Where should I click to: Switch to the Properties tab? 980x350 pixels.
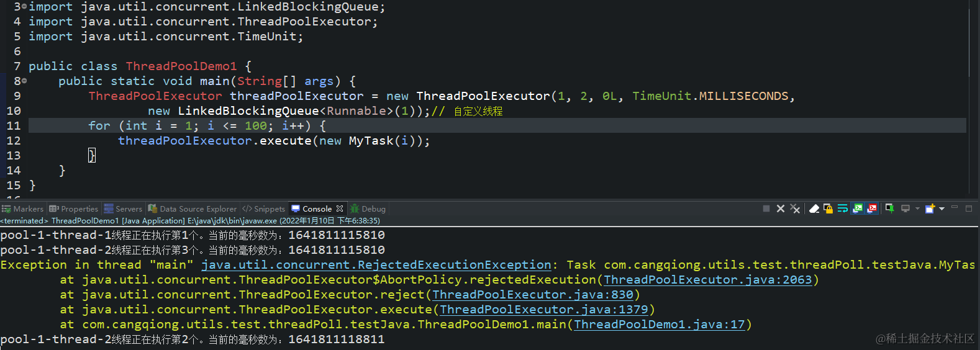coord(74,209)
